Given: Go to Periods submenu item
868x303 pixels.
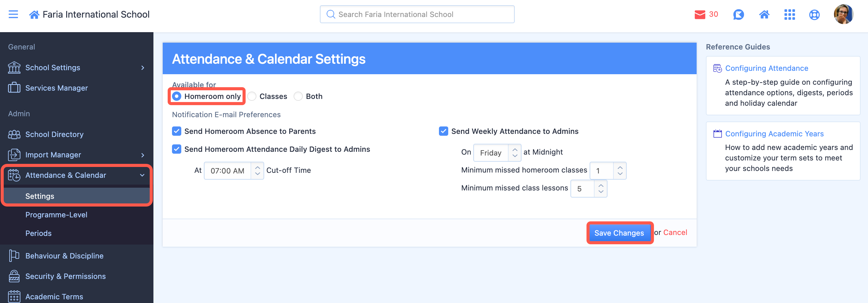Looking at the screenshot, I should 38,233.
